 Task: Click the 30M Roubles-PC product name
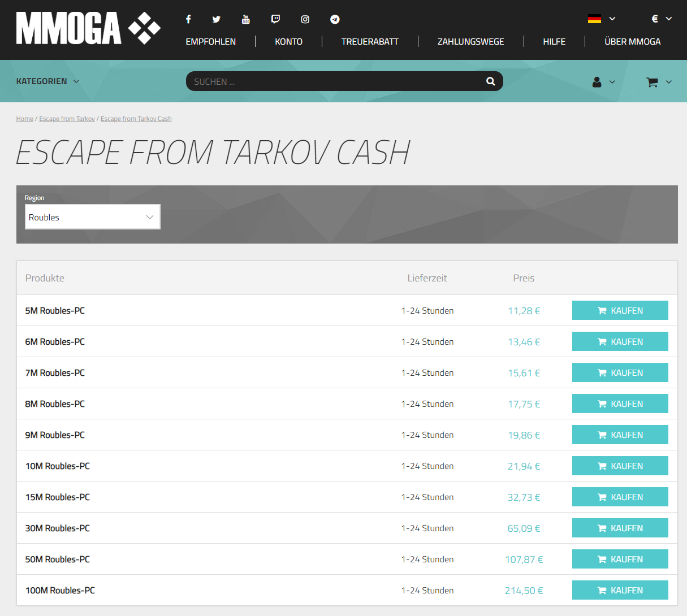click(58, 528)
